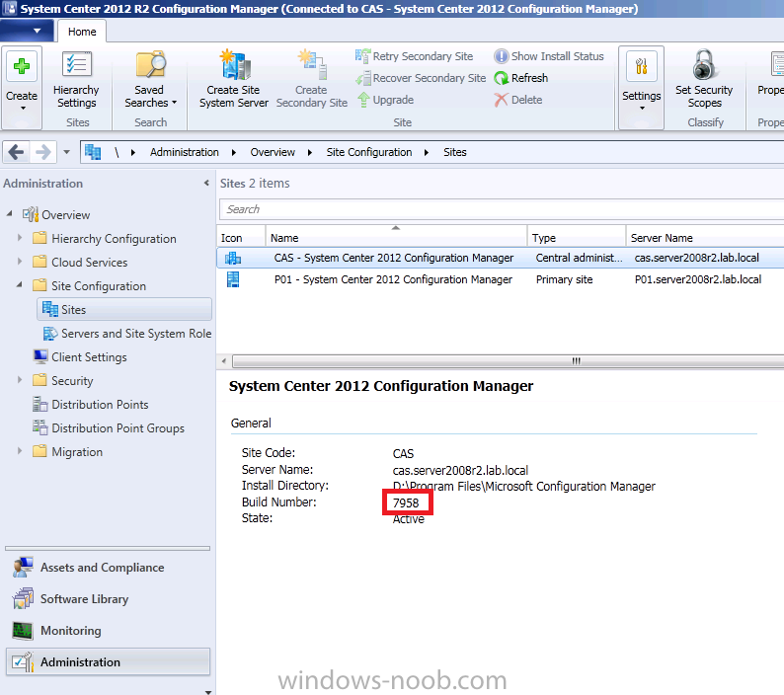Click the Back navigation arrow
Screen dimensions: 784x695
click(x=16, y=152)
